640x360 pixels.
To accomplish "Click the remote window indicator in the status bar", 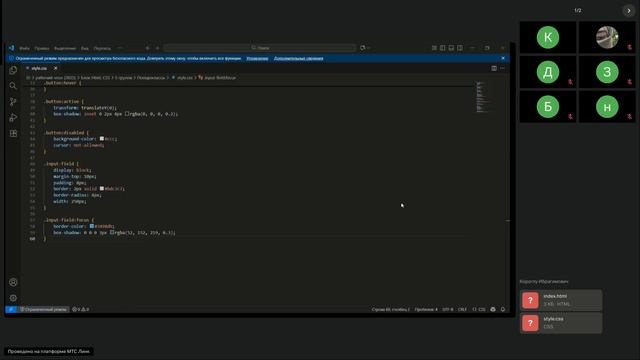I will (11, 309).
